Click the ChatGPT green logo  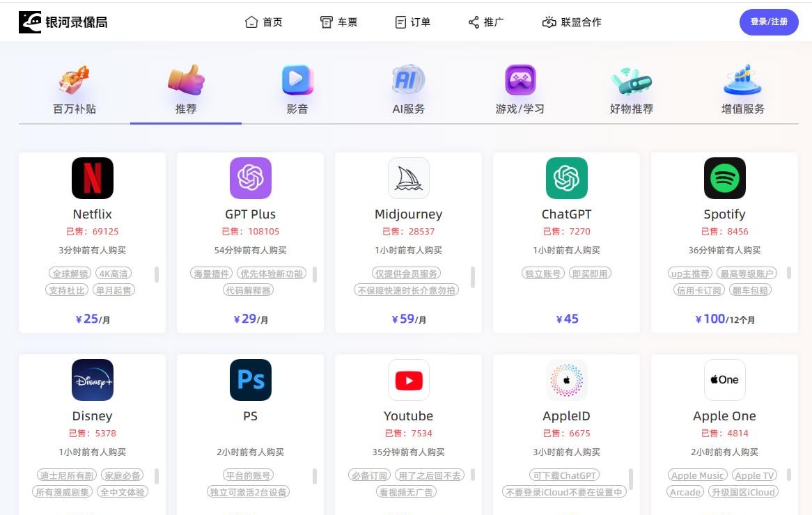[567, 178]
